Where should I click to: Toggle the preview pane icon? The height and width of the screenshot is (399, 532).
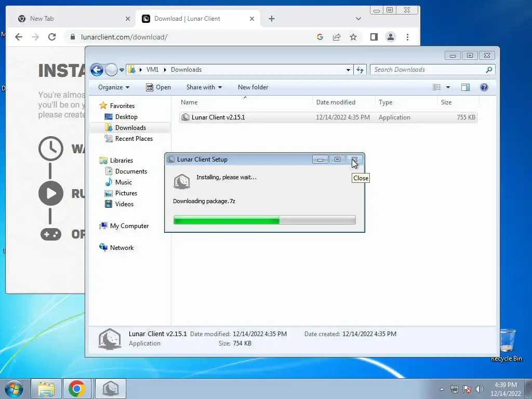click(x=465, y=87)
